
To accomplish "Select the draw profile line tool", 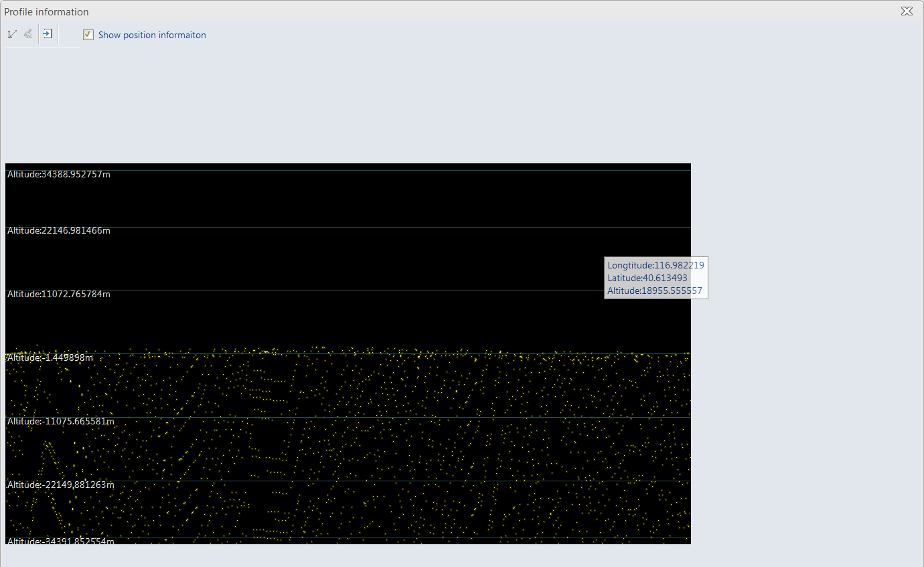I will coord(12,34).
